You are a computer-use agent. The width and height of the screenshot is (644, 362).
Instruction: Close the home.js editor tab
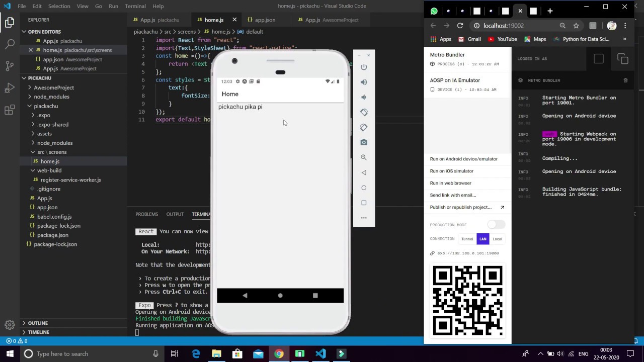234,20
